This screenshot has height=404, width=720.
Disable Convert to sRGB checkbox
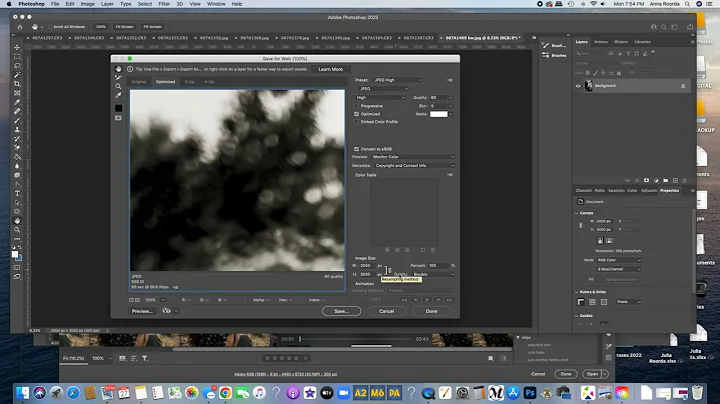click(x=357, y=148)
